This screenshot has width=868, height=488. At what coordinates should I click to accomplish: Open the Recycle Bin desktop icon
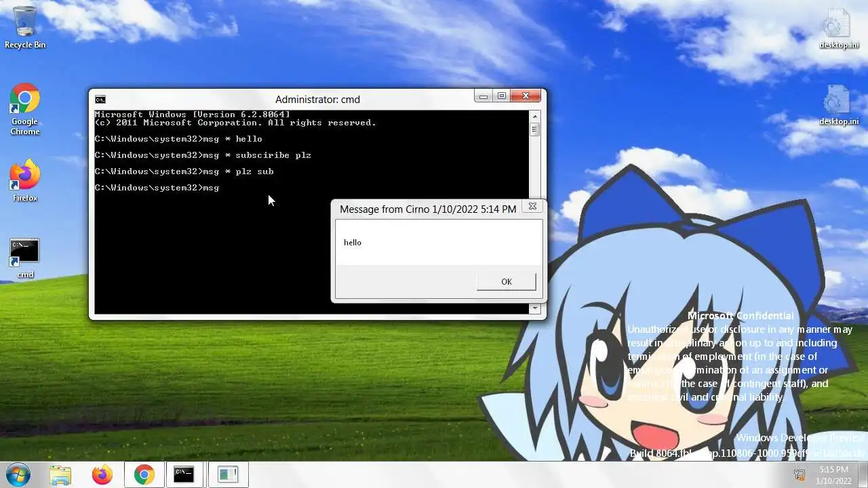pos(25,27)
